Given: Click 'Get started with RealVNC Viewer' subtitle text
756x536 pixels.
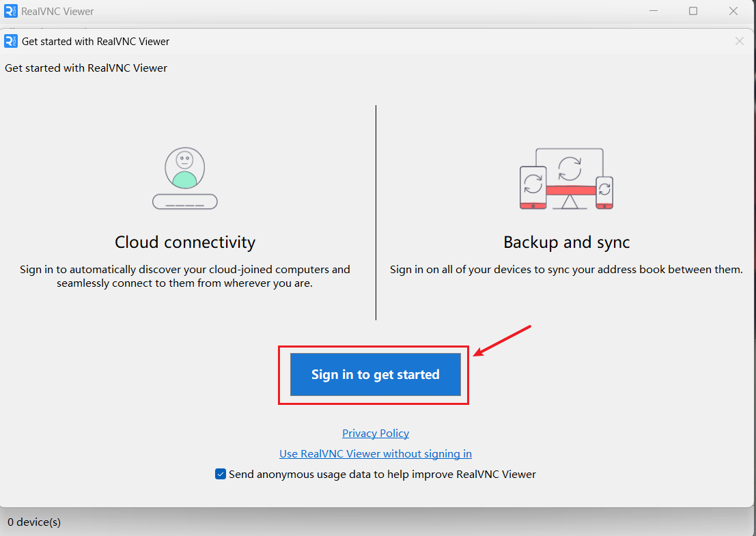Looking at the screenshot, I should click(x=86, y=68).
